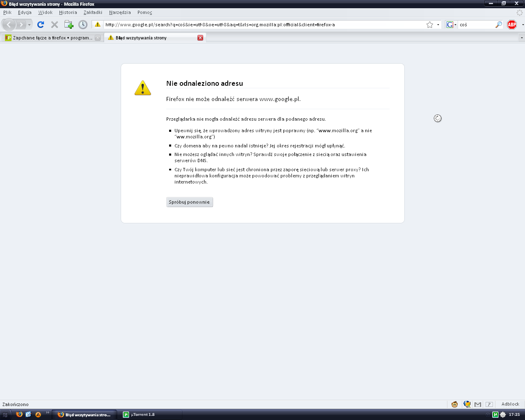Open the Pomoc menu
This screenshot has width=525, height=420.
point(145,12)
